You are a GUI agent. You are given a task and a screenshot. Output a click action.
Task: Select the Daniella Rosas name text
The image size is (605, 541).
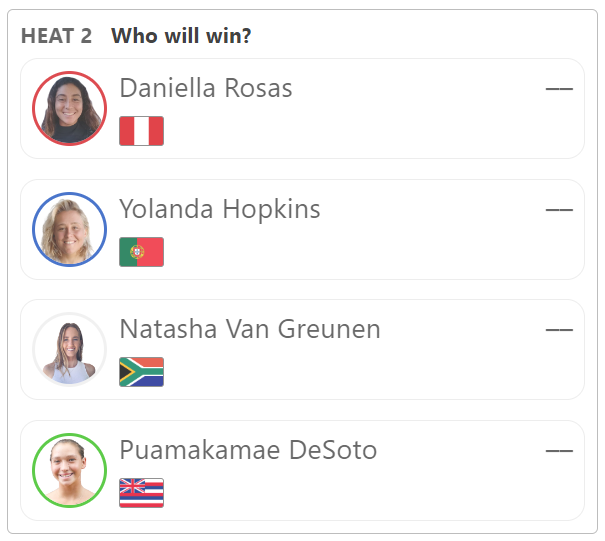[206, 88]
